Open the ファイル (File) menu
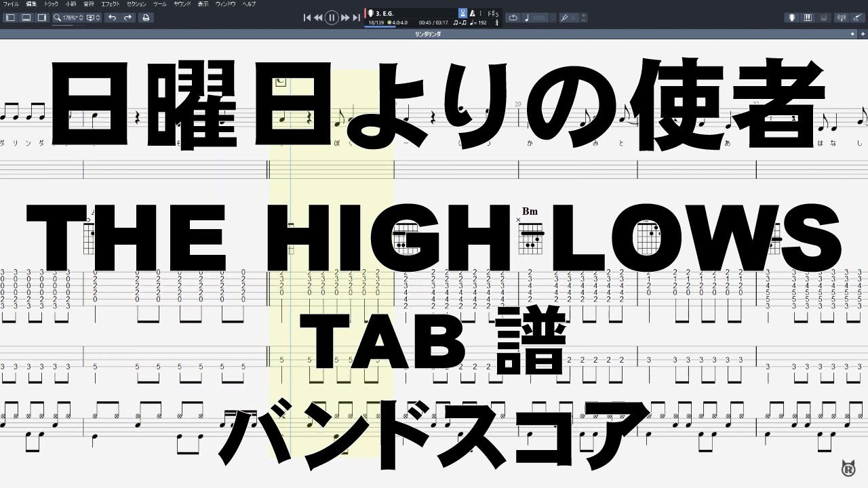This screenshot has width=868, height=488. (x=11, y=4)
